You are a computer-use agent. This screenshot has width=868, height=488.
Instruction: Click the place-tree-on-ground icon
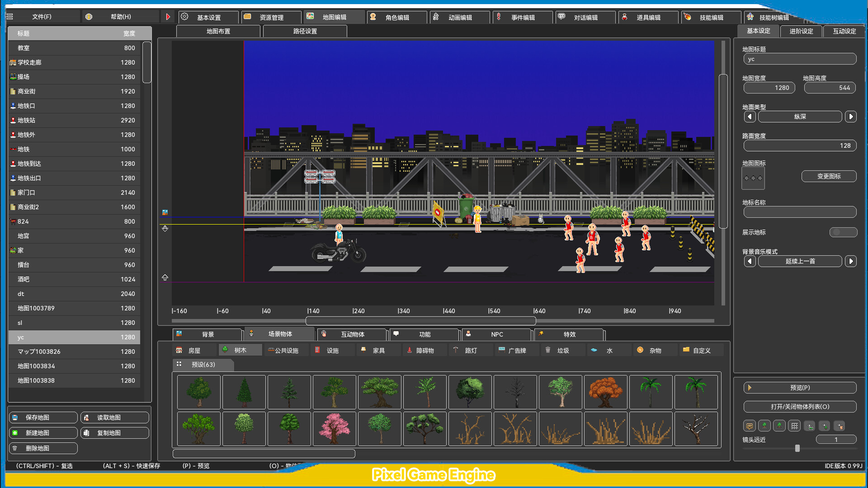click(x=764, y=426)
